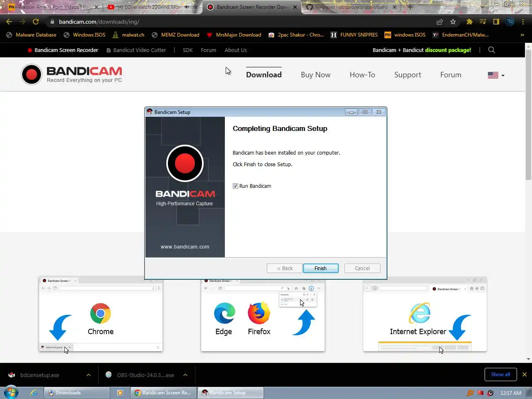Close the downloads bar with the X
The image size is (532, 399).
coord(525,374)
